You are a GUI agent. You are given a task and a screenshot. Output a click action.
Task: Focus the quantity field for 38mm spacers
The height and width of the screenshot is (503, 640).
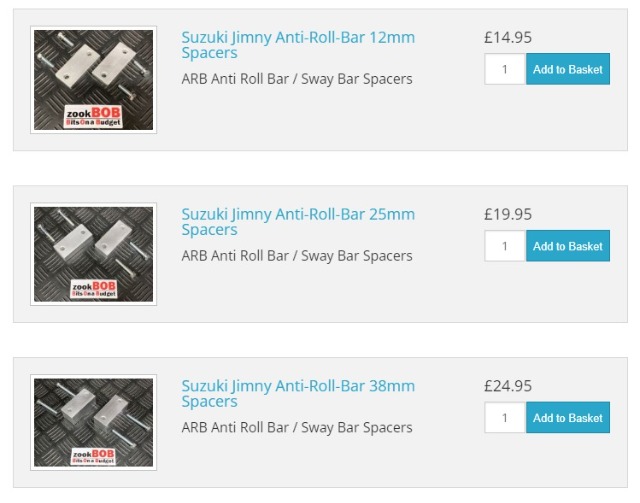505,418
